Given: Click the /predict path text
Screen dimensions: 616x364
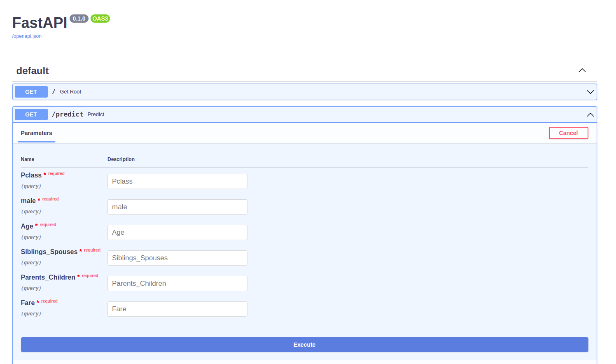Looking at the screenshot, I should [68, 114].
